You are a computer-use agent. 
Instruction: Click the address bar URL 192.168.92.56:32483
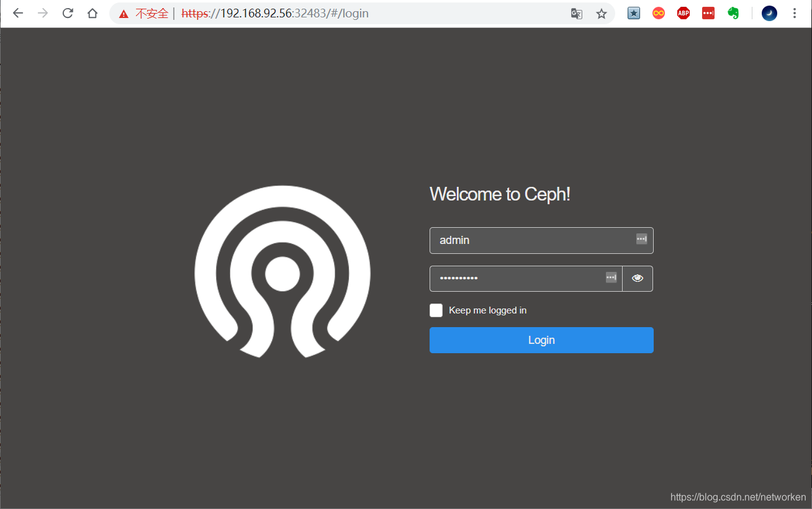pyautogui.click(x=274, y=14)
